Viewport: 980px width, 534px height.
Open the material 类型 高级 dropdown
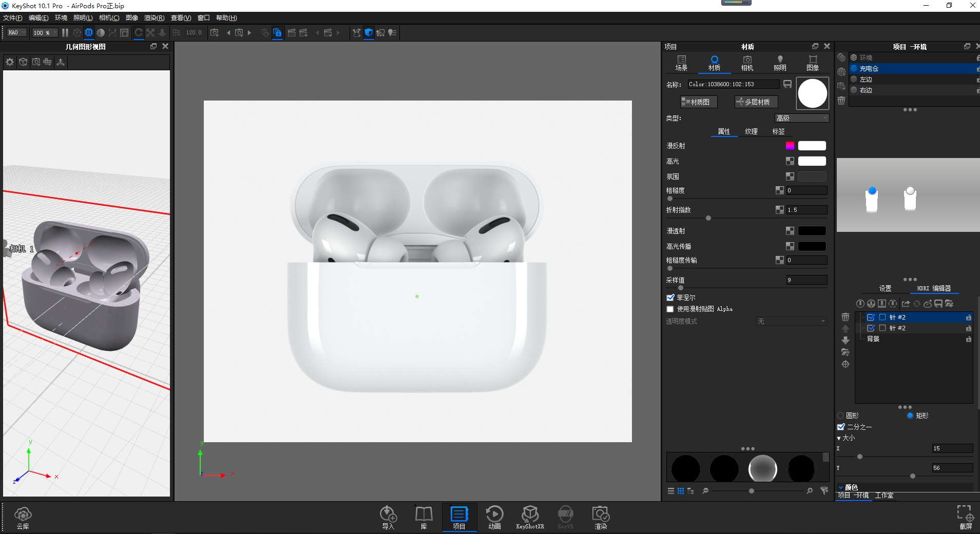tap(802, 118)
